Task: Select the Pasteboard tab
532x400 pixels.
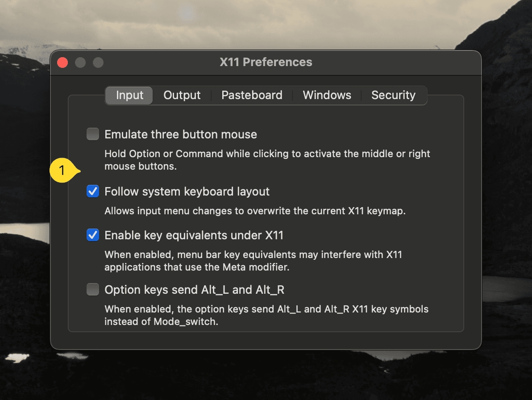Action: point(252,96)
